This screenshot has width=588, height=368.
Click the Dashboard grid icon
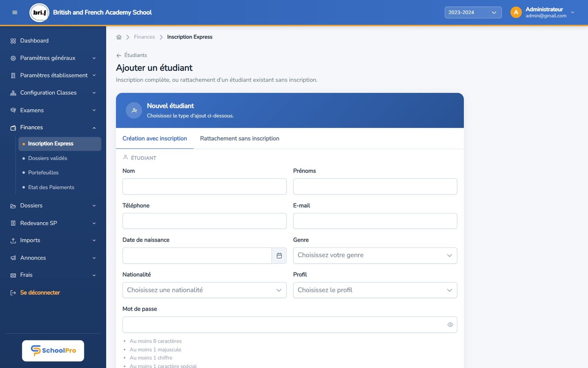[x=13, y=41]
